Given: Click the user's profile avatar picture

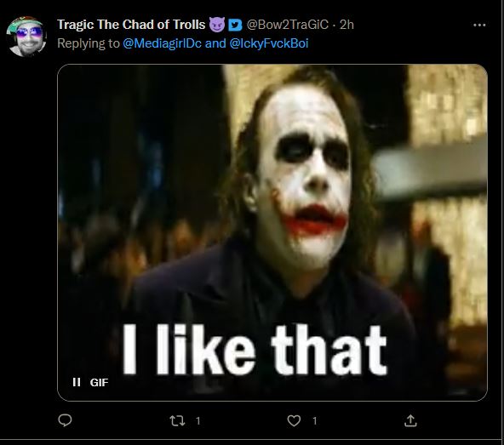Looking at the screenshot, I should point(26,37).
